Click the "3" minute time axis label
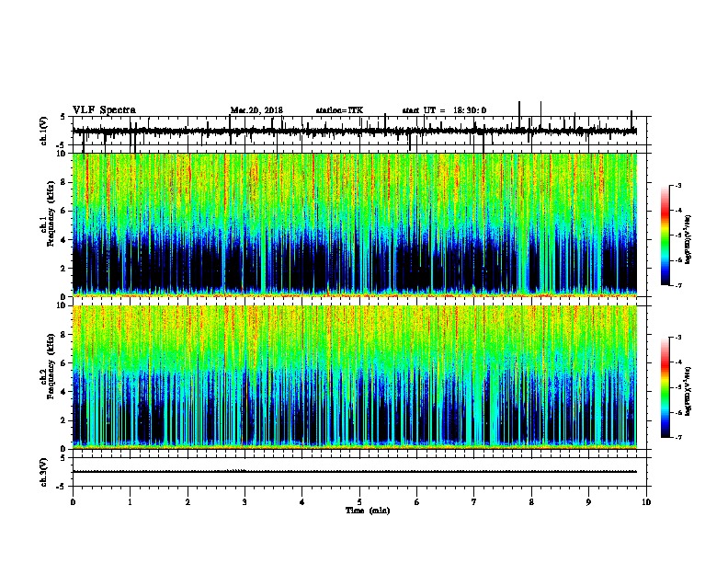Screen dimensions: 728x563 (245, 502)
